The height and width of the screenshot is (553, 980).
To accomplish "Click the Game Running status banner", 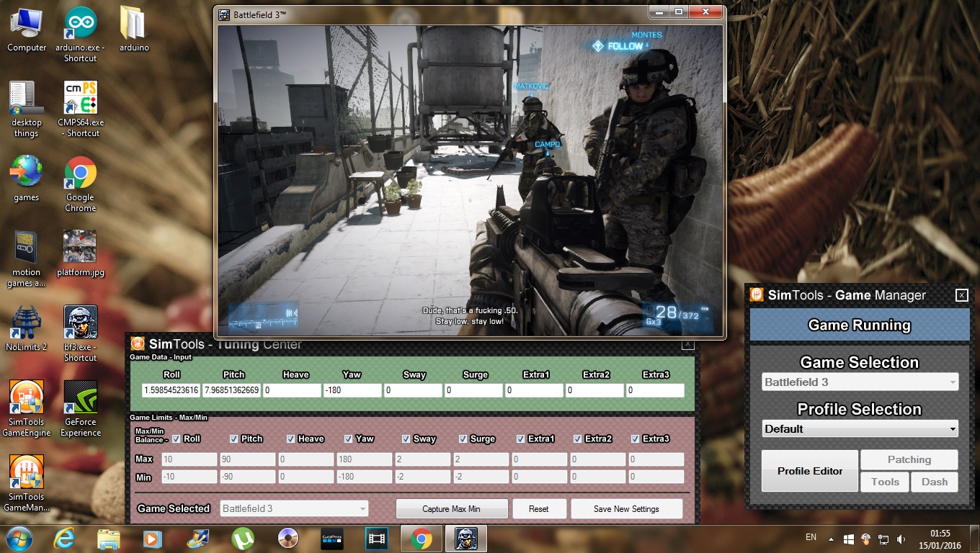I will pos(860,325).
